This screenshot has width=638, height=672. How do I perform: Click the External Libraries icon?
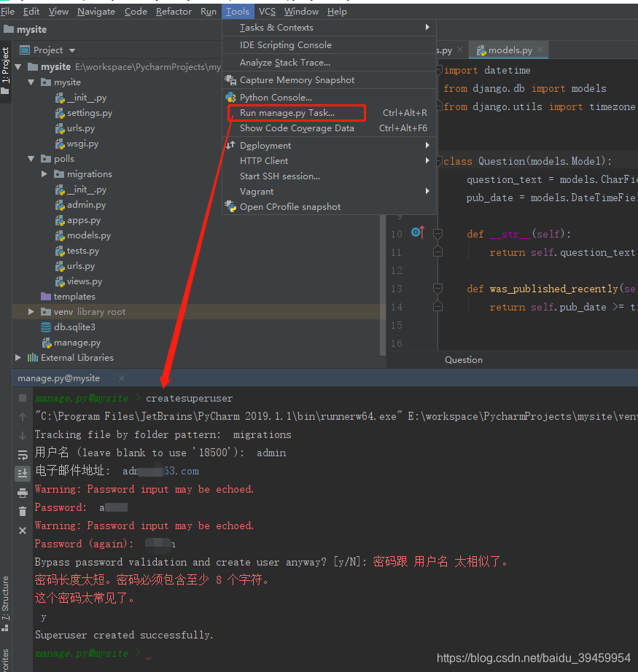click(x=33, y=357)
